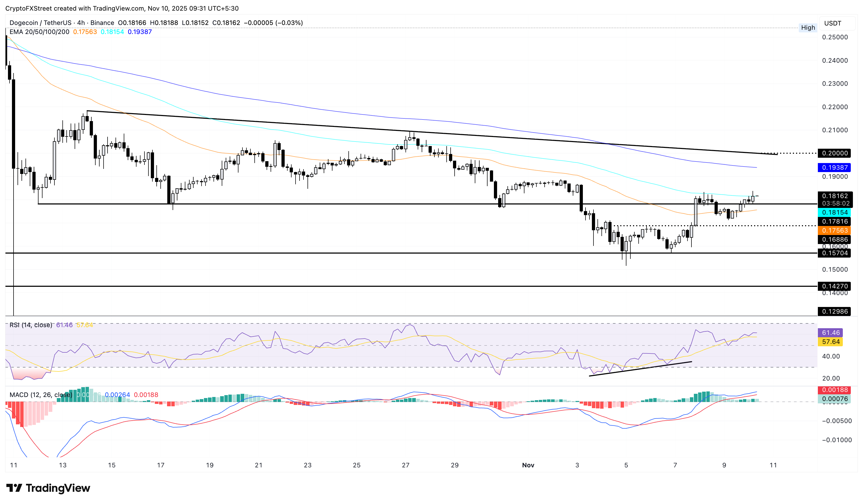Screen dimensions: 863x504
Task: Click the Nov label on the time axis
Action: [x=528, y=465]
